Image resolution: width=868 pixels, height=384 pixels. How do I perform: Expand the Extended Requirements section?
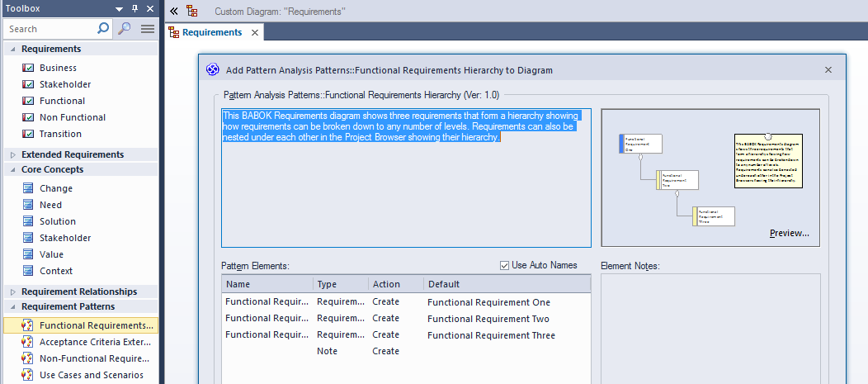tap(12, 154)
